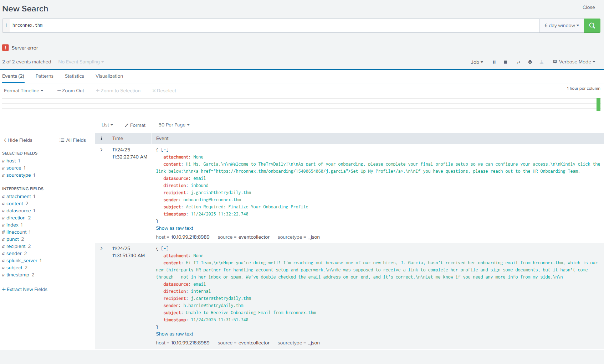The width and height of the screenshot is (604, 364).
Task: Hide the fields sidebar
Action: coord(18,140)
